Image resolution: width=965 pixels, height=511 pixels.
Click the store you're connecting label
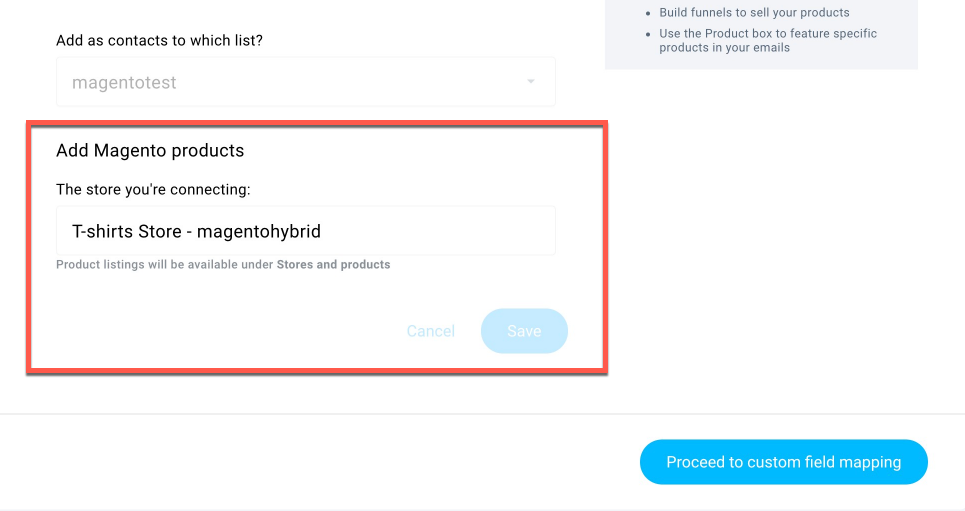[153, 189]
